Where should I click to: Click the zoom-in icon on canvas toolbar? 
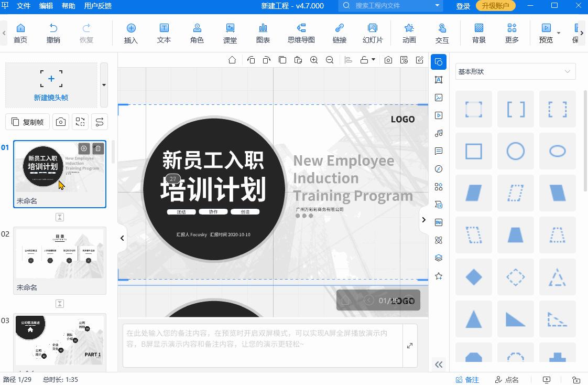tap(314, 60)
